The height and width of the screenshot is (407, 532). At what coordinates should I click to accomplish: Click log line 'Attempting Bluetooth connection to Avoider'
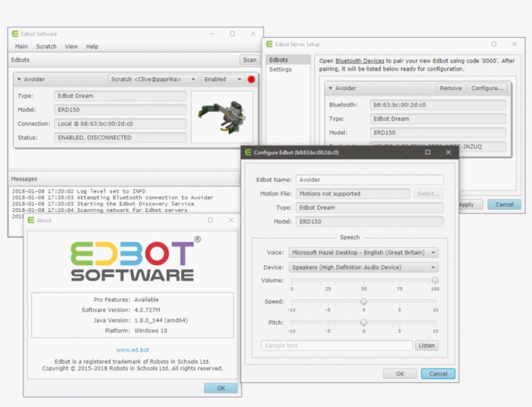pyautogui.click(x=113, y=198)
